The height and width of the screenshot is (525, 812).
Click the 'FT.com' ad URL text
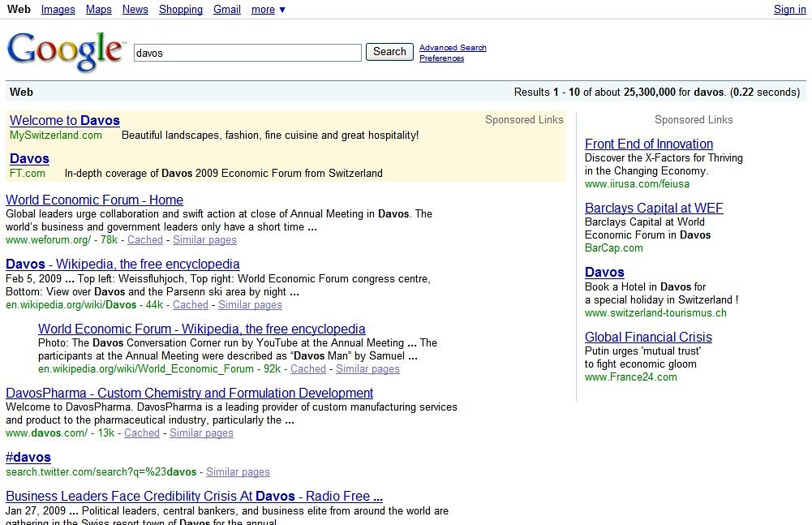click(x=28, y=174)
